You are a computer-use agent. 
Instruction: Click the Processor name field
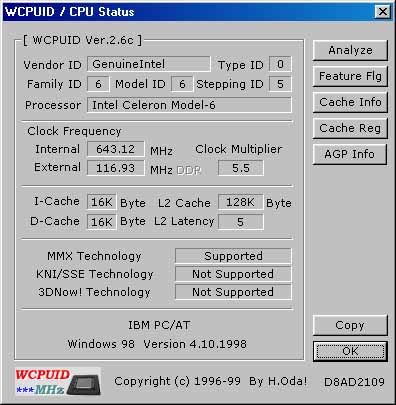(189, 105)
